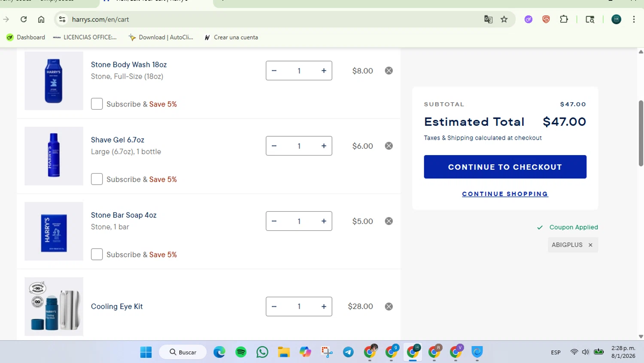Open the shield app on taskbar
644x363 pixels.
(x=477, y=352)
